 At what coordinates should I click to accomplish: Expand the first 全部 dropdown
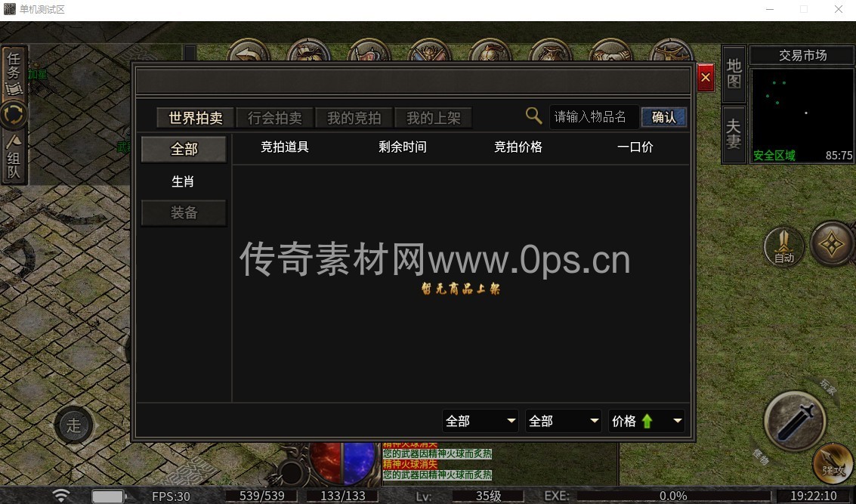tap(481, 421)
